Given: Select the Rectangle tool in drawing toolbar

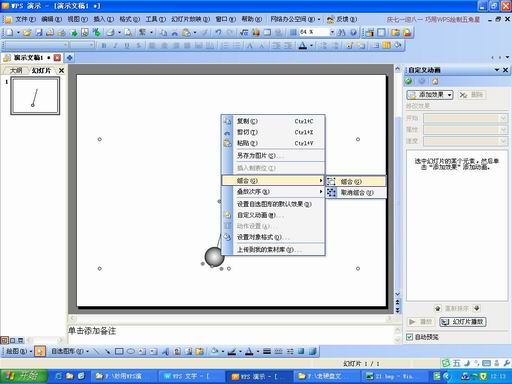Looking at the screenshot, I should (119, 351).
